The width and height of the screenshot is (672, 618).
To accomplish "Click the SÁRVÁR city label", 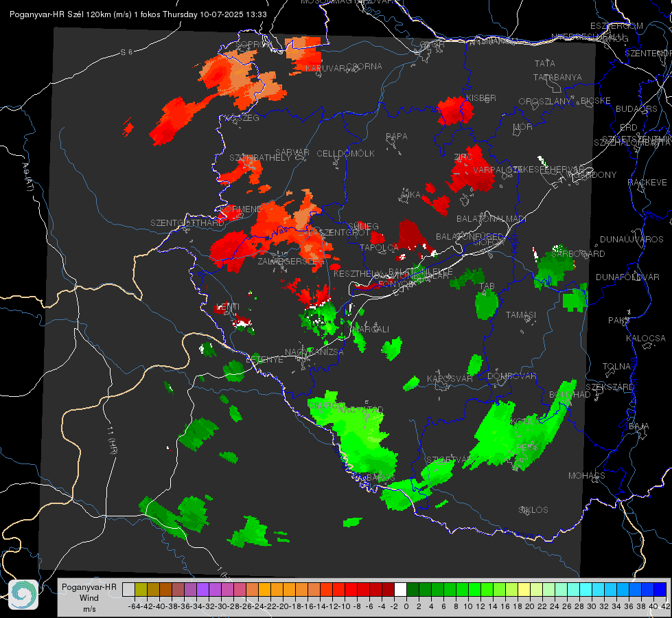I will coord(292,152).
